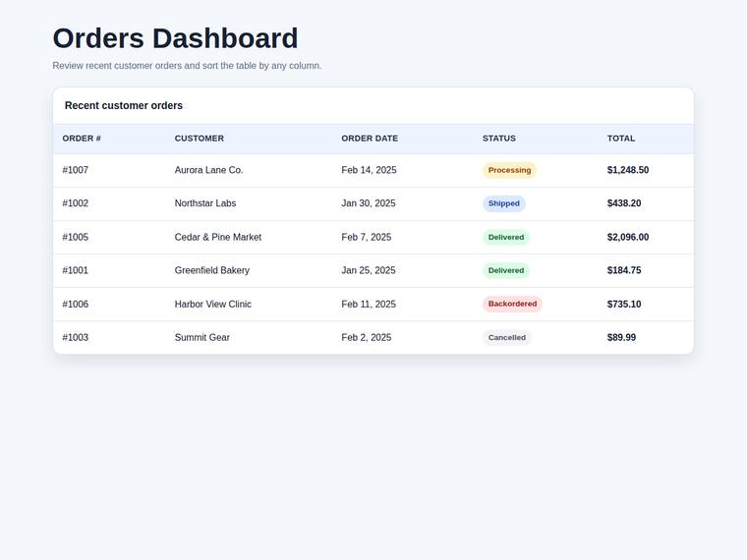Click order number #1003
Screen dimensions: 747x560
(76, 338)
